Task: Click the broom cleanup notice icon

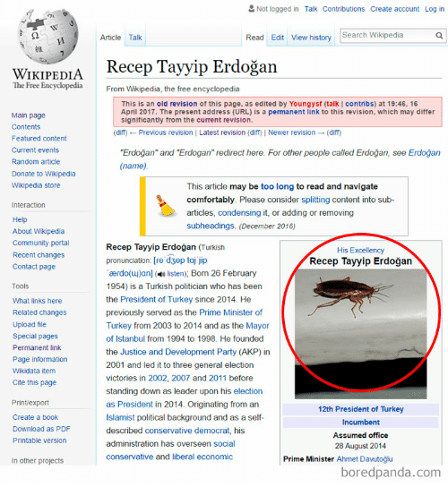Action: click(x=165, y=206)
